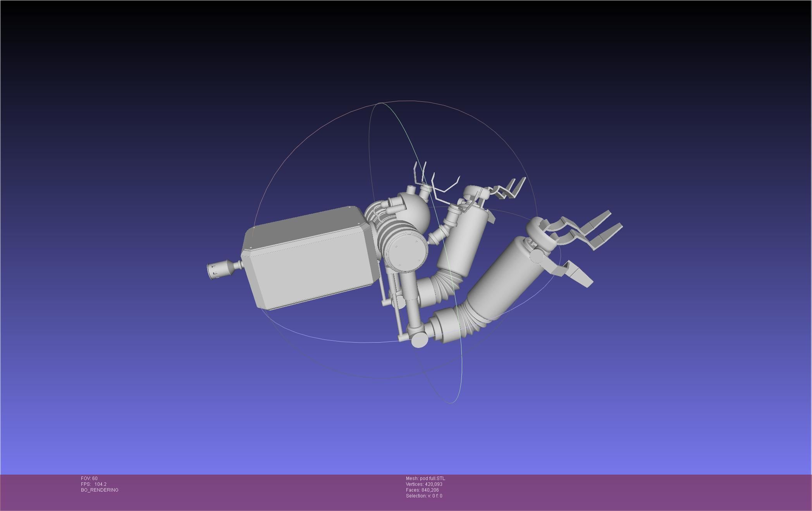This screenshot has height=511, width=812.
Task: Click the 'FOV: 60' readout
Action: point(89,478)
